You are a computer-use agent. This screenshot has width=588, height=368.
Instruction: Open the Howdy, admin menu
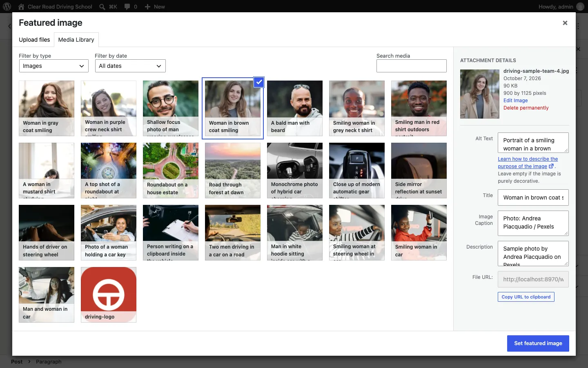click(561, 7)
